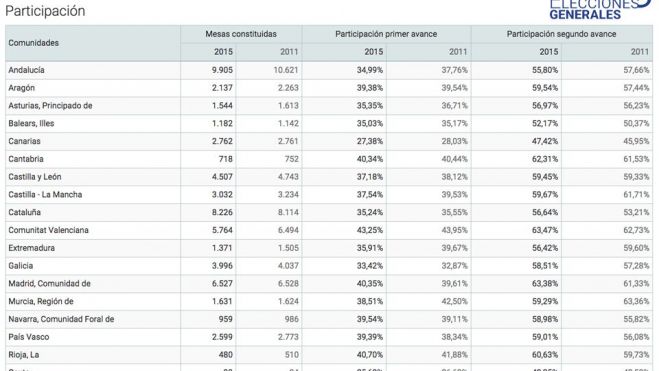Screen dimensions: 659x371
Task: Click the Participación page title
Action: click(x=45, y=11)
